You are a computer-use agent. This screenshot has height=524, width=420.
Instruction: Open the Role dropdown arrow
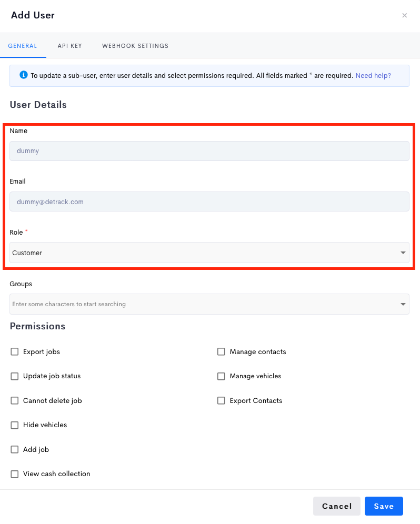(403, 253)
